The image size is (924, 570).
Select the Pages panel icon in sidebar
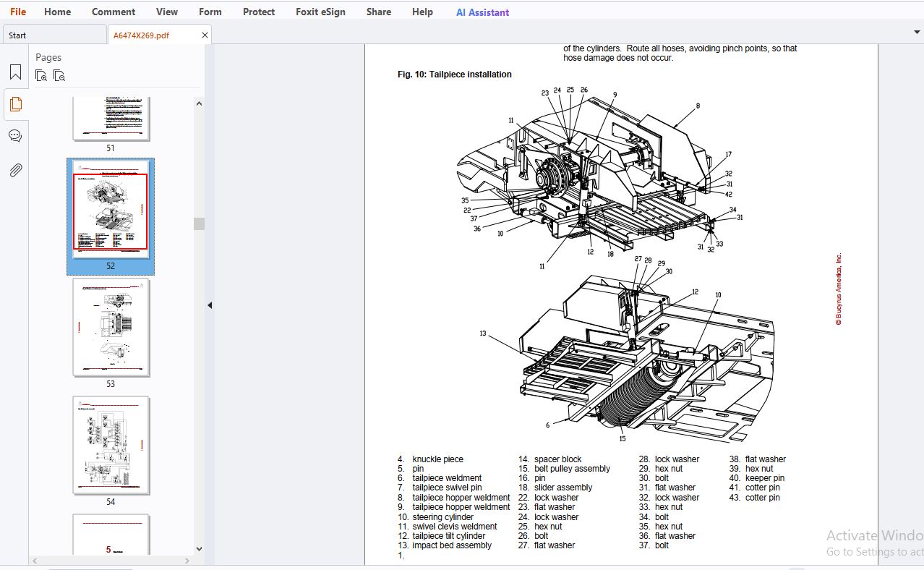point(15,104)
